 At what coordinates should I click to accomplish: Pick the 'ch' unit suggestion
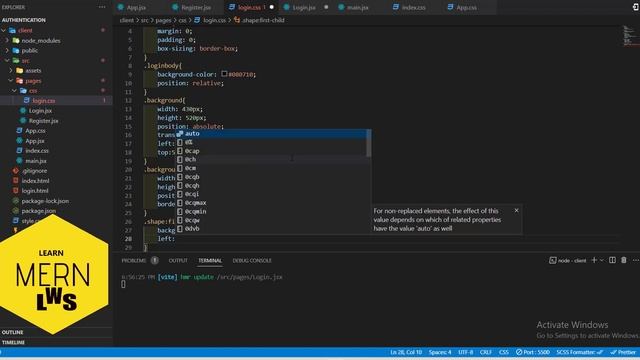(271, 160)
